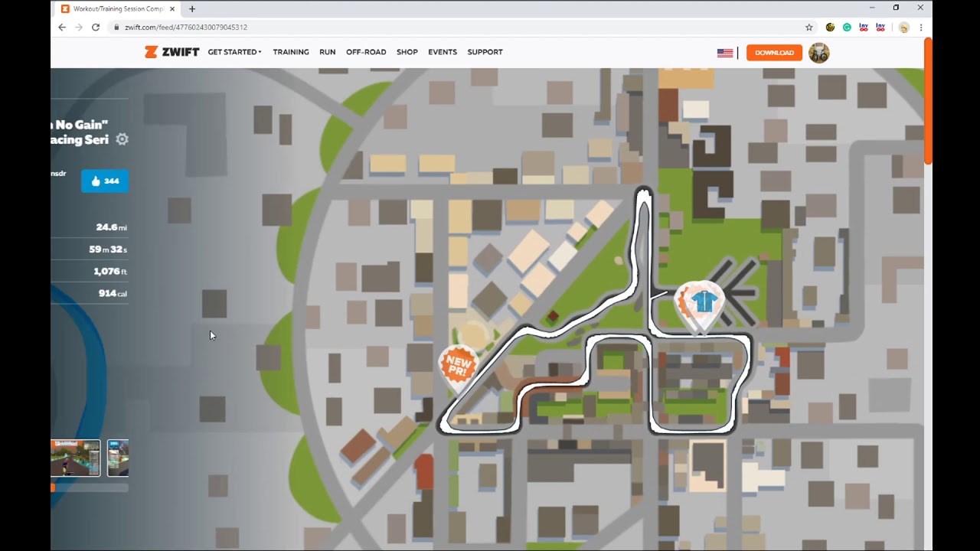
Task: Select the Workout/Training Session browser tab
Action: (x=117, y=8)
